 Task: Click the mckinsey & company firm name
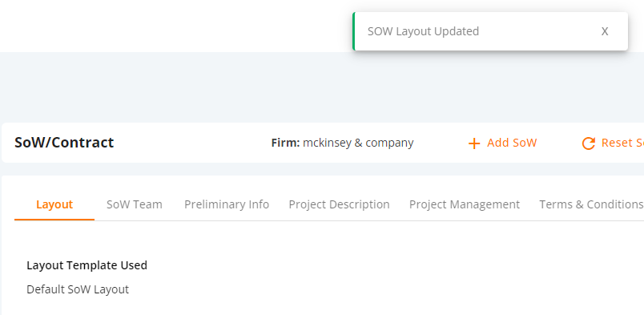(x=358, y=143)
